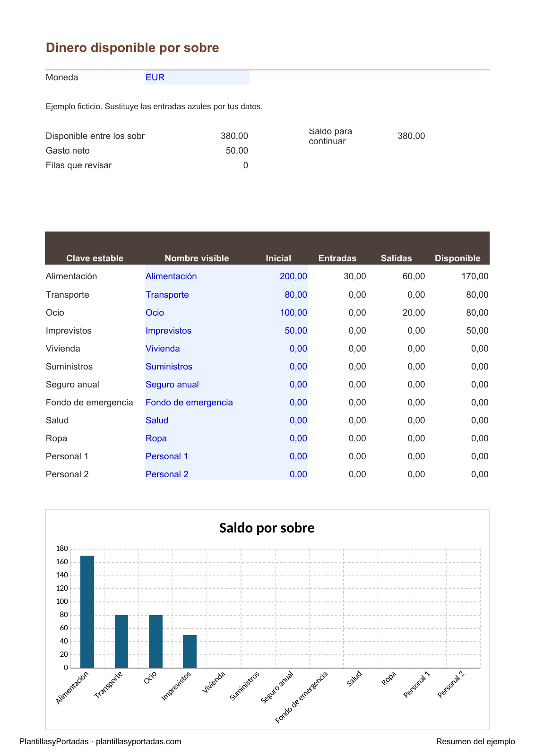Click Fondo de emergencia in Clave estable column
This screenshot has height=756, width=535.
click(89, 403)
